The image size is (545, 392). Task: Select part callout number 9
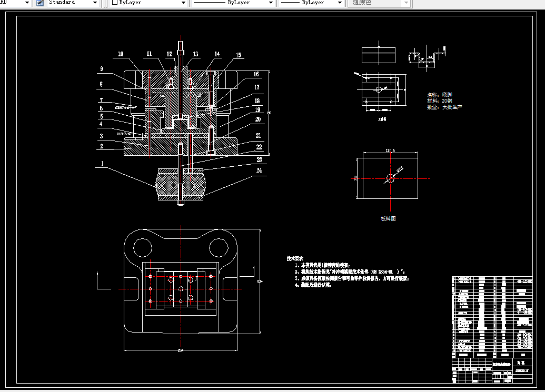click(102, 69)
